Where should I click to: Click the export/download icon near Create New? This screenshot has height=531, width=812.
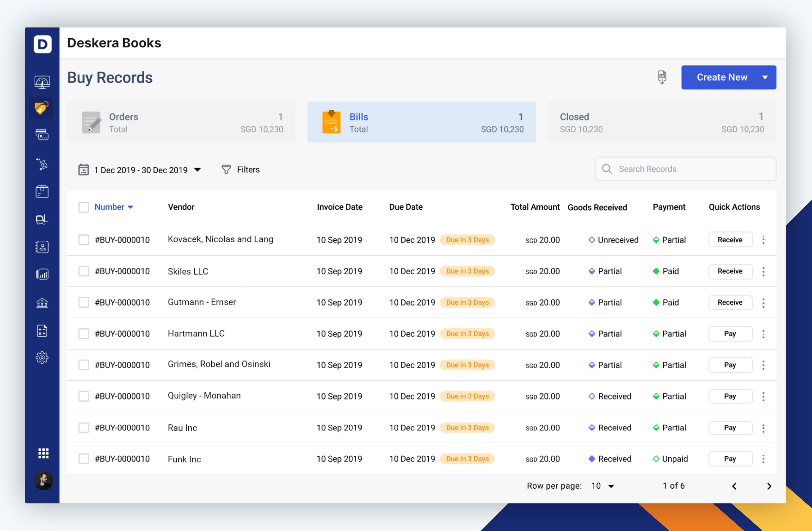(x=662, y=77)
